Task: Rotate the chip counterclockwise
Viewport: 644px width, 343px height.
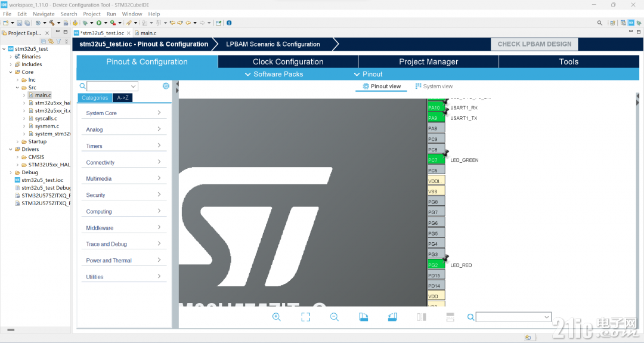Action: click(392, 317)
